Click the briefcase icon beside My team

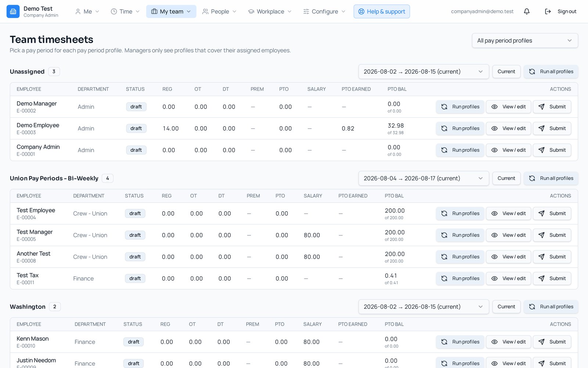[x=154, y=11]
